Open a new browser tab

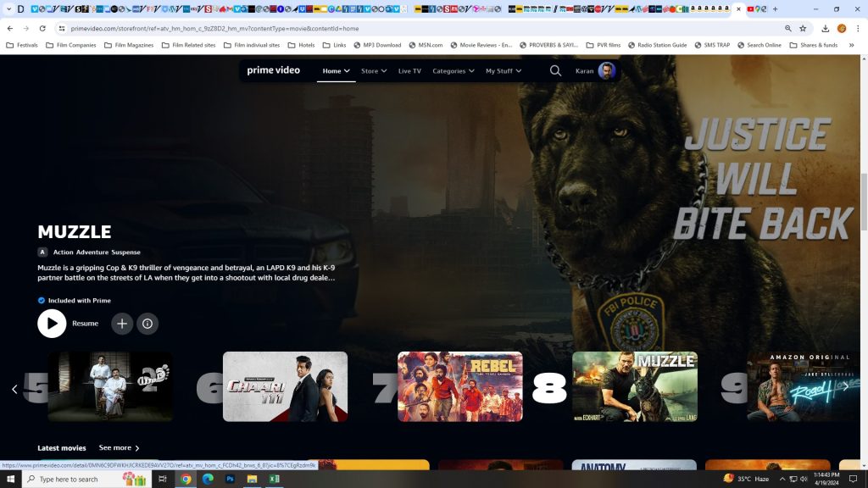coord(775,8)
